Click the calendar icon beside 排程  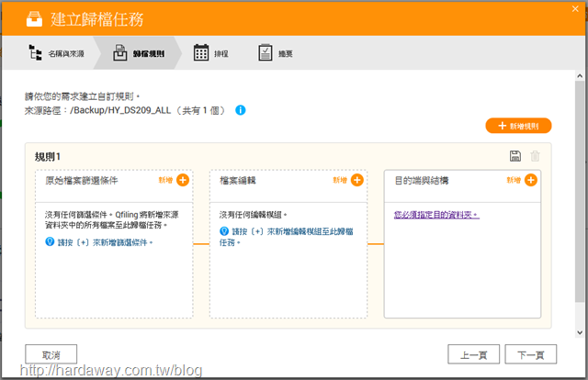pyautogui.click(x=201, y=52)
